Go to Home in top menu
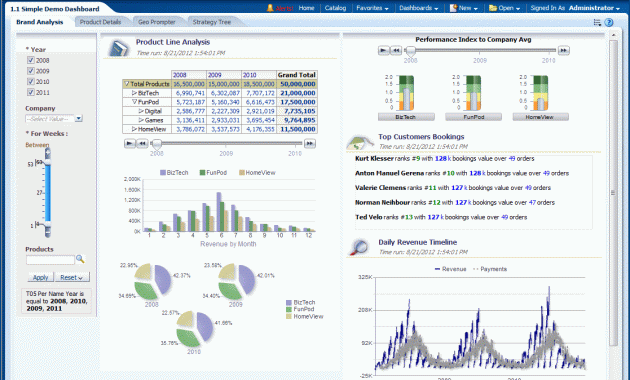This screenshot has height=380, width=630. [x=306, y=8]
